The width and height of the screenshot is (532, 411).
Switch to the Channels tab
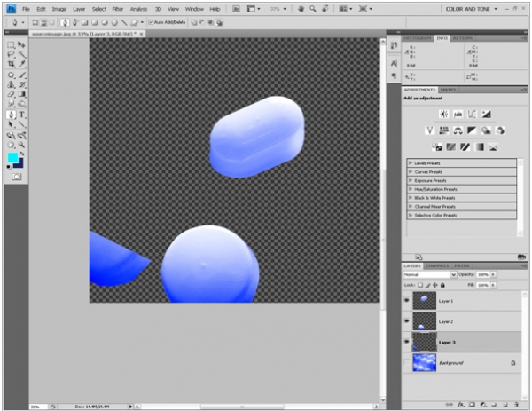coord(437,266)
